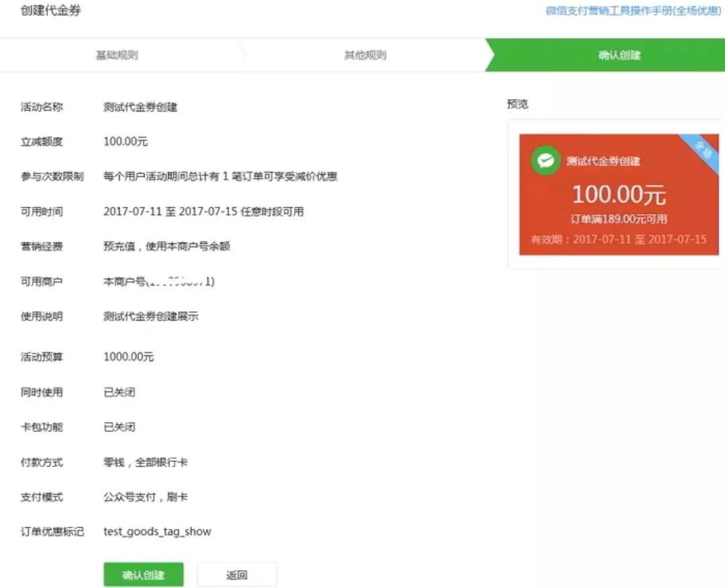Viewport: 725px width, 588px height.
Task: Click the 付款方式 label
Action: [x=42, y=462]
